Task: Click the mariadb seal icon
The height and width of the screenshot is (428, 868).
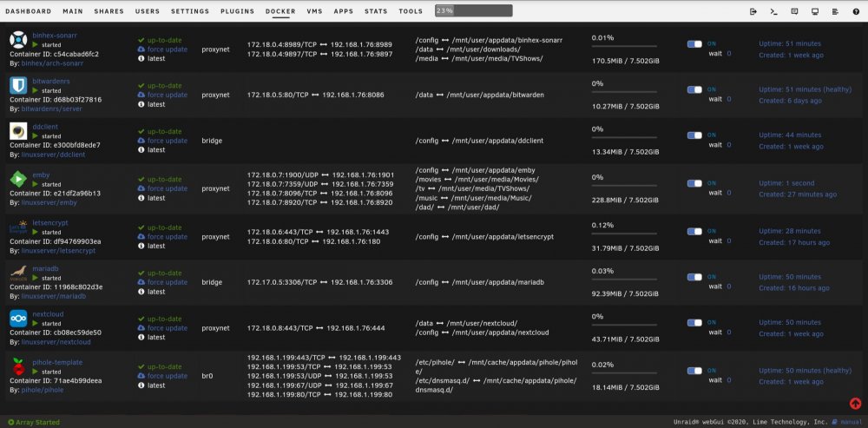Action: pos(18,273)
